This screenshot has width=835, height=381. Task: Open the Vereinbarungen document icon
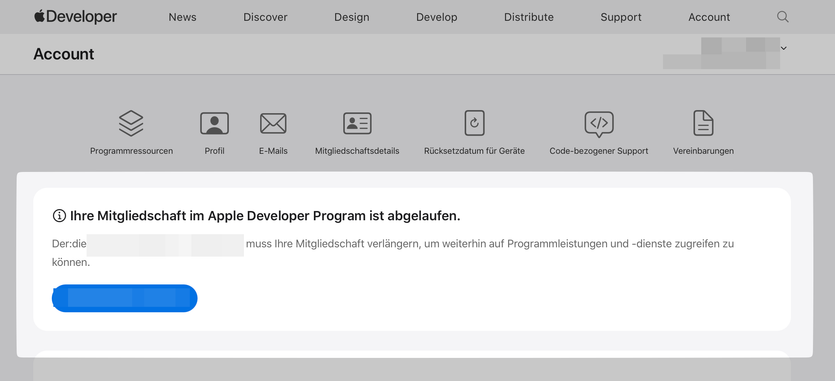point(703,123)
